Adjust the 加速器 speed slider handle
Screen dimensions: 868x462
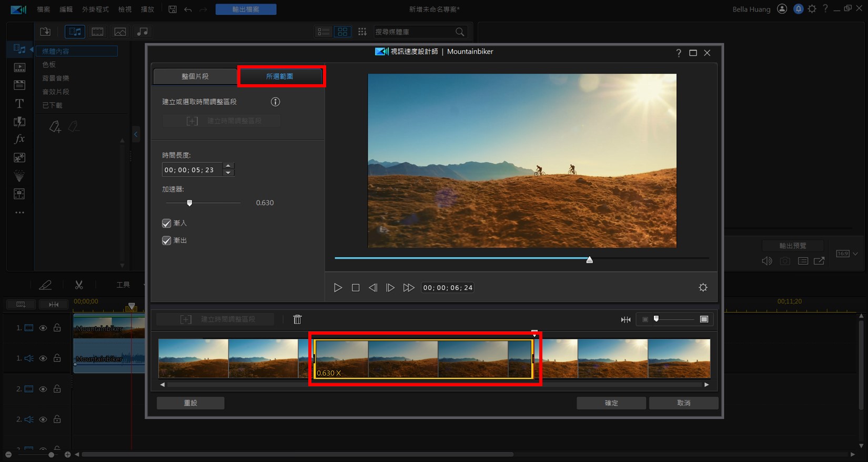tap(190, 203)
